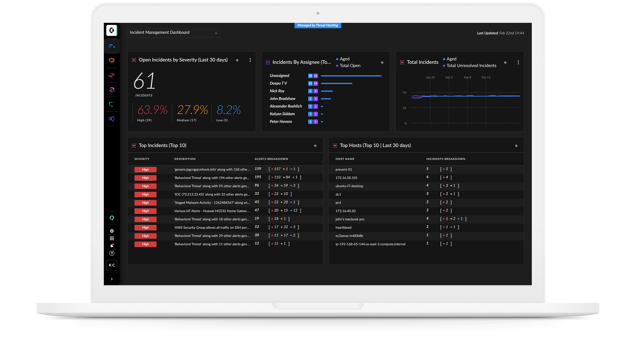Select the purple network nodes icon
Viewport: 624px width, 364px height.
pos(112,119)
